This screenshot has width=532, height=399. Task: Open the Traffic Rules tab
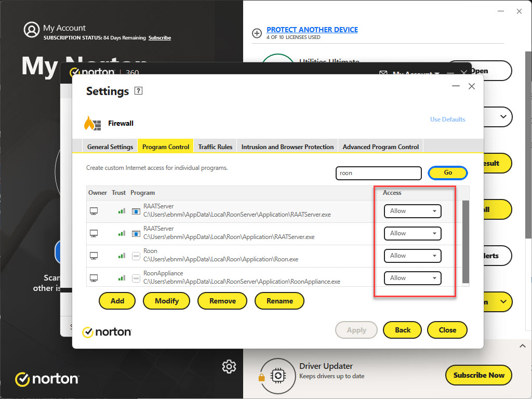(x=215, y=147)
